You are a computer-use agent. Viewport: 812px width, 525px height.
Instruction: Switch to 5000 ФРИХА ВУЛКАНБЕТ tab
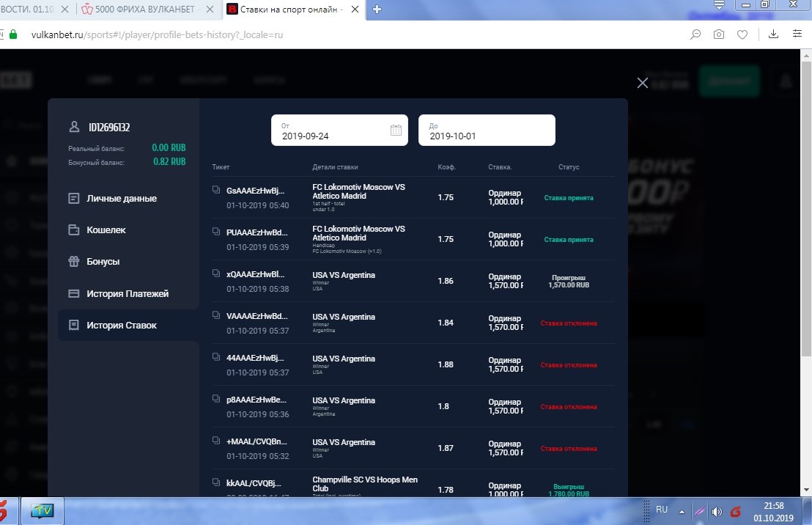141,10
